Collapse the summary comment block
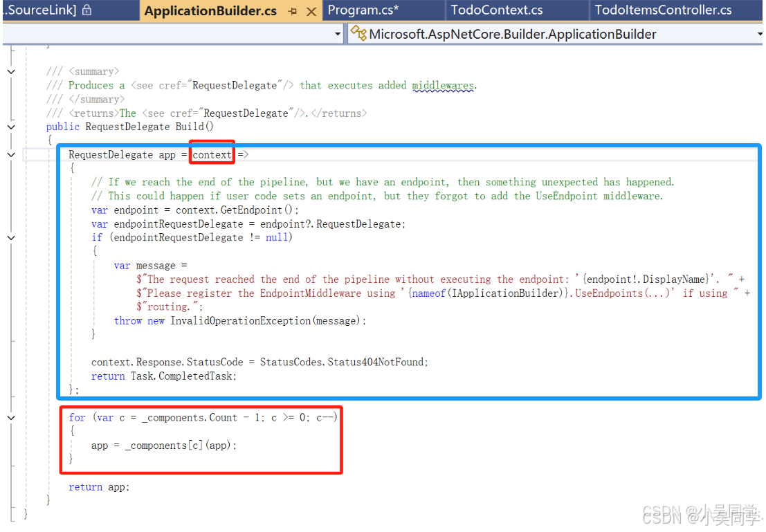The width and height of the screenshot is (766, 532). click(11, 71)
